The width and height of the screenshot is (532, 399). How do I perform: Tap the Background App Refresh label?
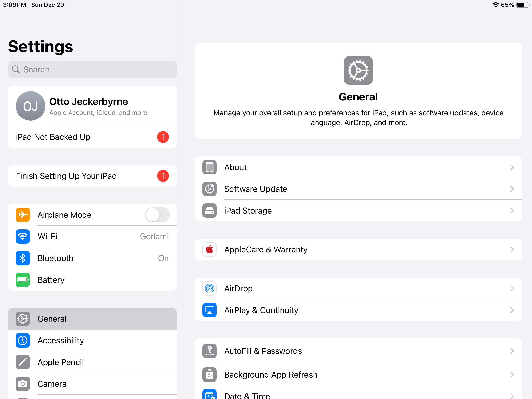click(271, 375)
